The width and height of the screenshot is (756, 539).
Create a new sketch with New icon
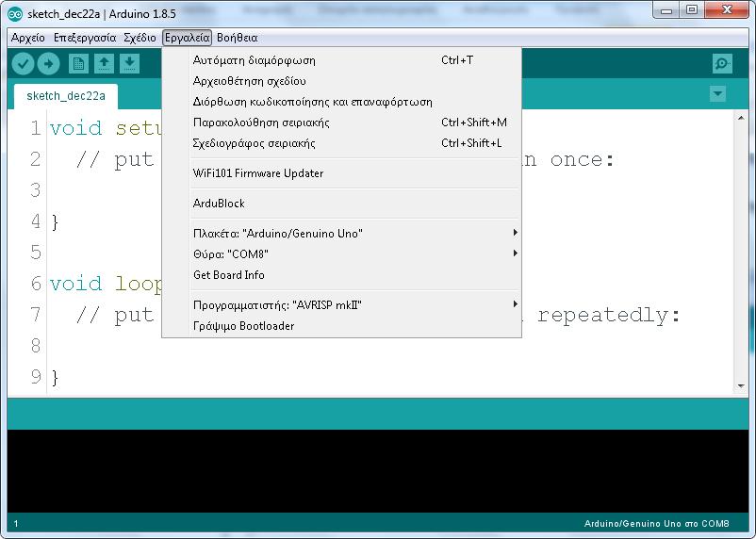coord(78,64)
